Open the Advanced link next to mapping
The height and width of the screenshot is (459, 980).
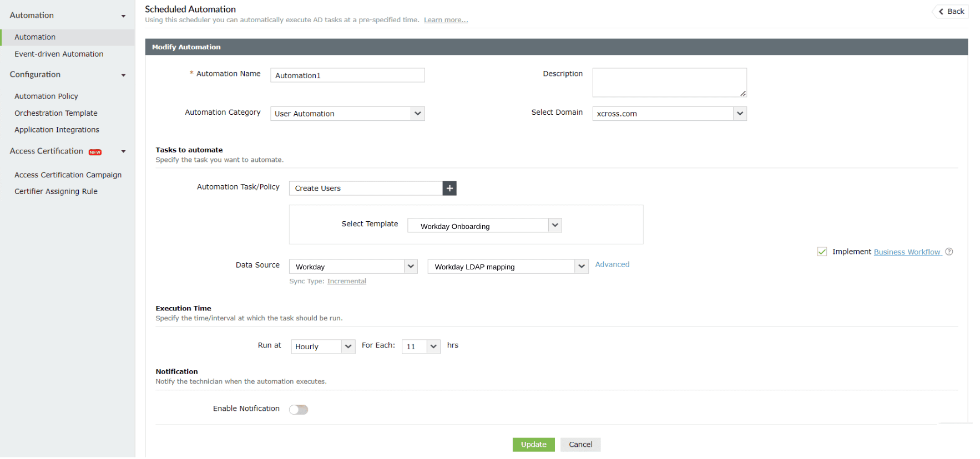pos(612,264)
